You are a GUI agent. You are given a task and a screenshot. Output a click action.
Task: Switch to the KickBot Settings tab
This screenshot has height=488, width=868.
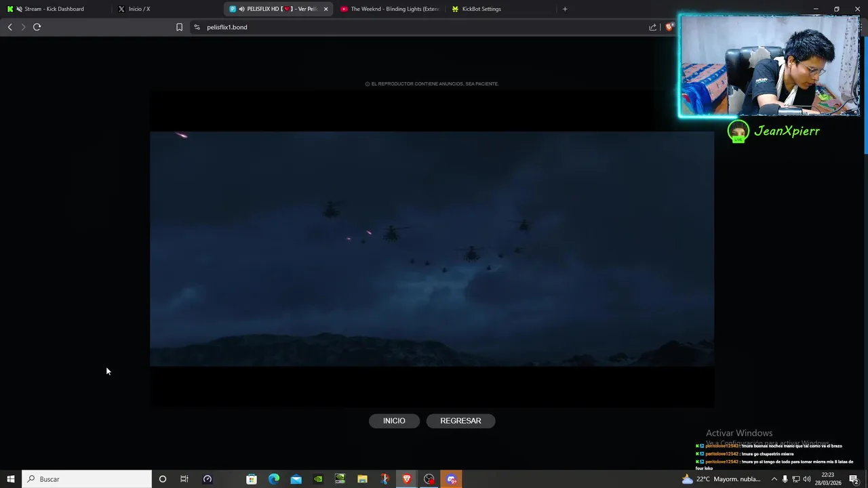pyautogui.click(x=502, y=9)
